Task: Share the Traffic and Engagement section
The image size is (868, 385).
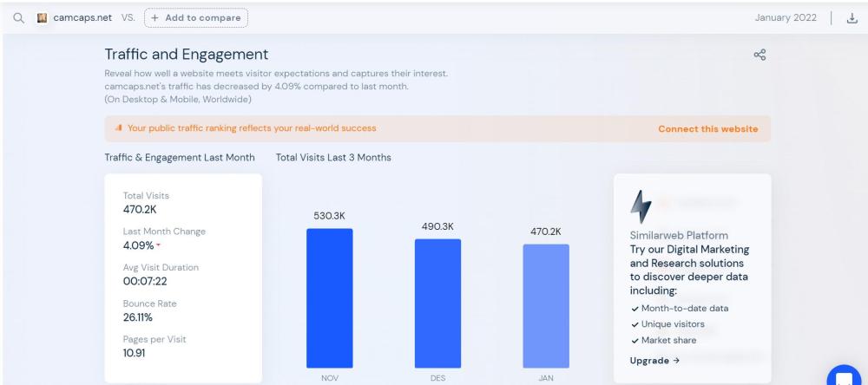Action: (x=759, y=55)
